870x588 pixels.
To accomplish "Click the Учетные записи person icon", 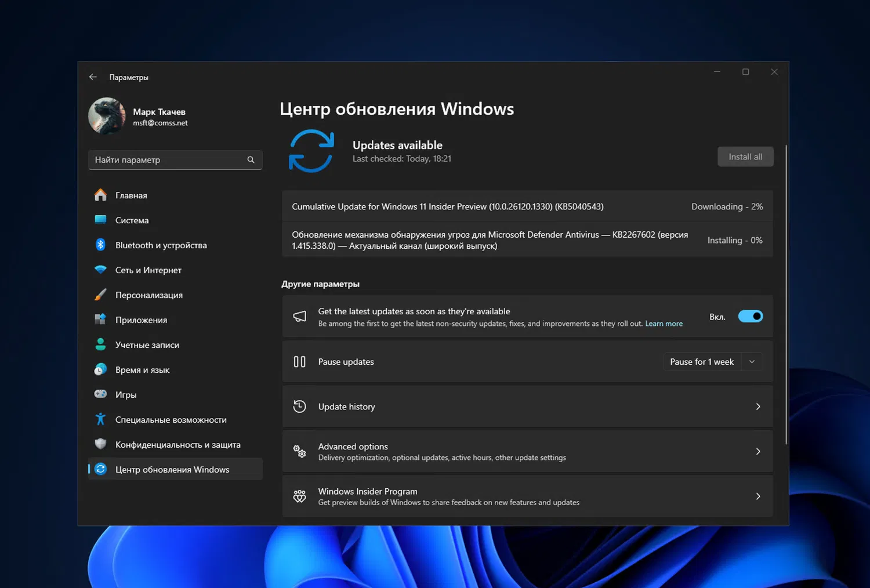I will [x=100, y=344].
